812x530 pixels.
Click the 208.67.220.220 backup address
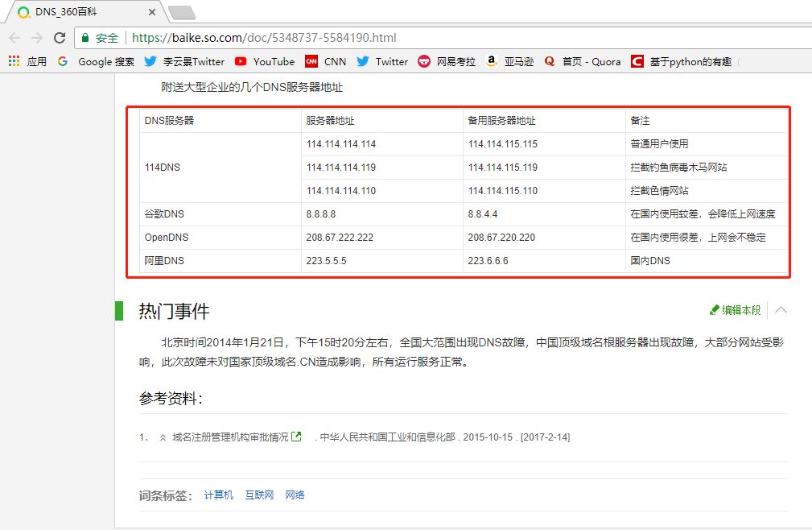[x=544, y=238]
